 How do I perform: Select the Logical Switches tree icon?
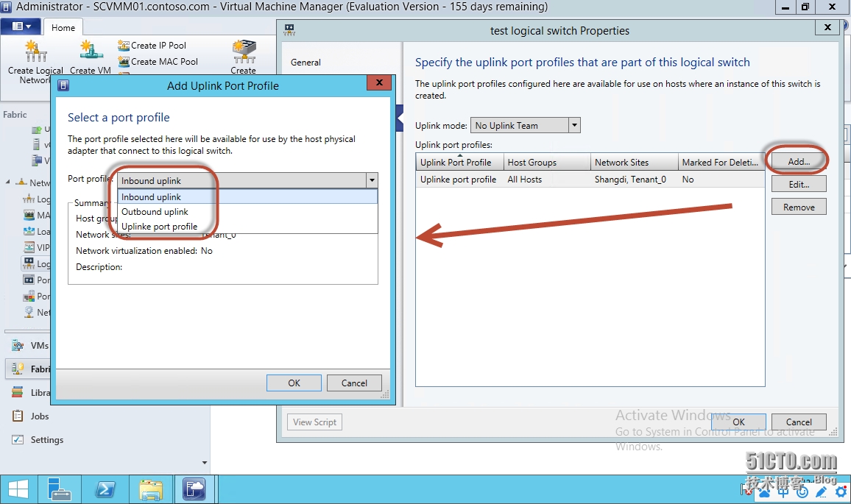(x=29, y=263)
